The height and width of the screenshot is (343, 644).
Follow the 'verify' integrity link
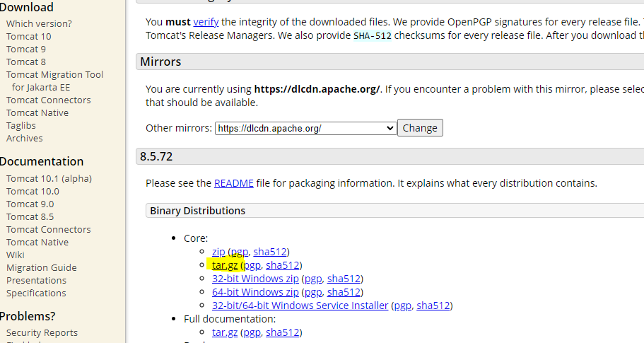click(206, 22)
